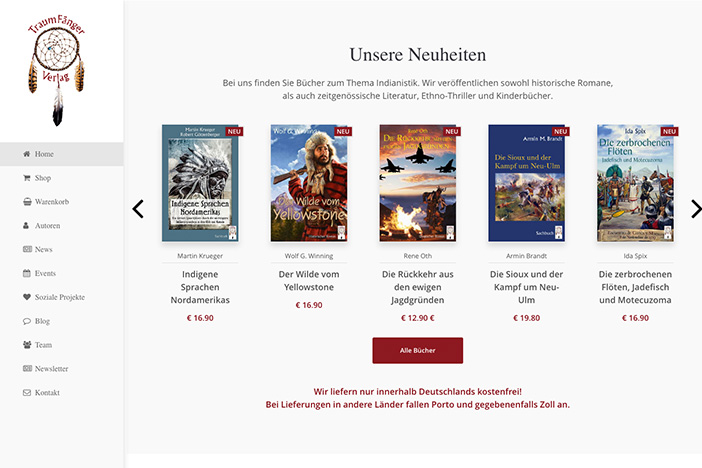Click the TraumFänger Verlag logo

coord(56,70)
